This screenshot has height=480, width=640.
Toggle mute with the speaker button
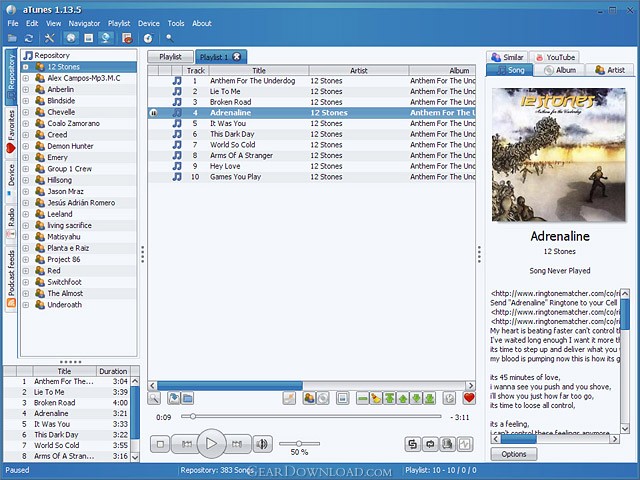(262, 444)
